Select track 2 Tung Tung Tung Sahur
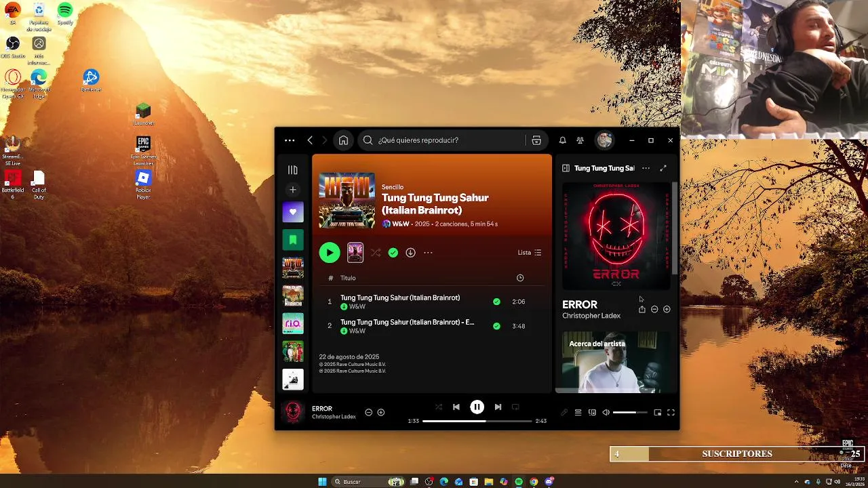The width and height of the screenshot is (868, 488). coord(432,326)
